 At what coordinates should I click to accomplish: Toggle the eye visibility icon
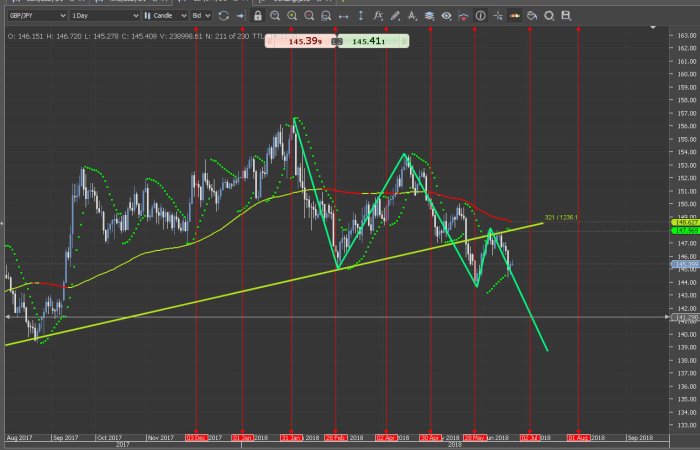pos(446,16)
